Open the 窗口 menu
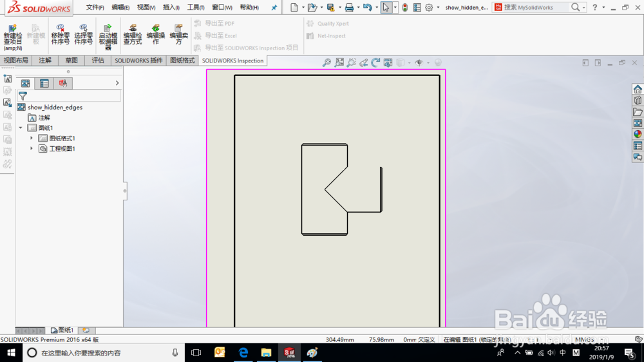644x362 pixels. [x=222, y=7]
